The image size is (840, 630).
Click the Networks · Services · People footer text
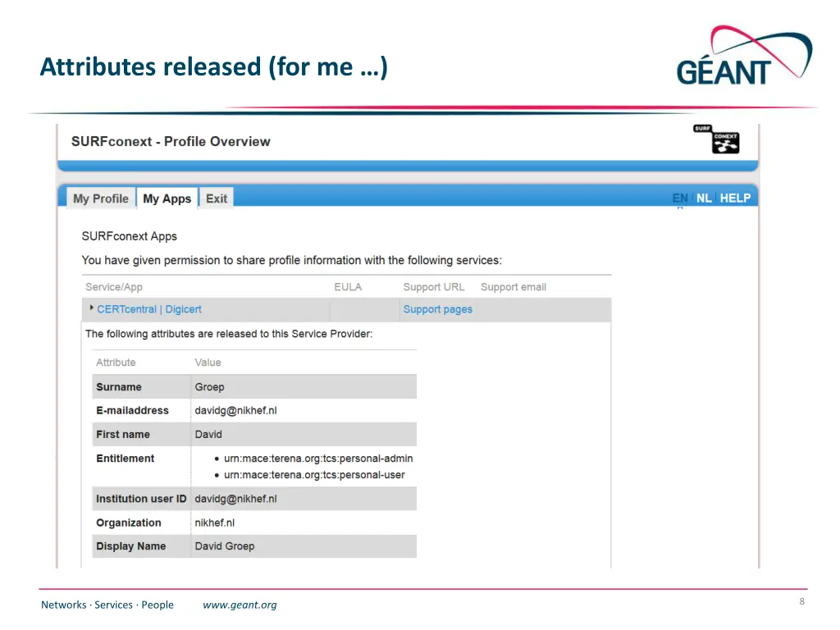[x=107, y=605]
